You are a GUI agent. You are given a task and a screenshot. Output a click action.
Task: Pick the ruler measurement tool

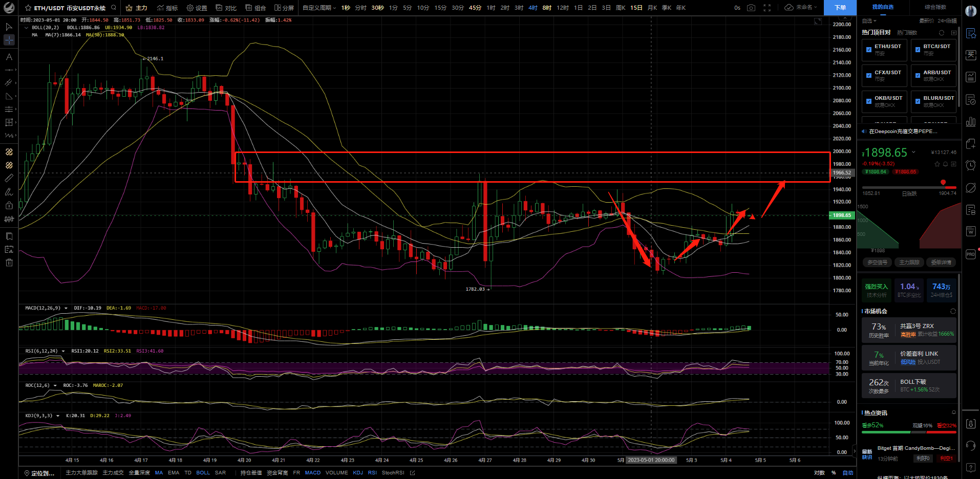point(9,178)
